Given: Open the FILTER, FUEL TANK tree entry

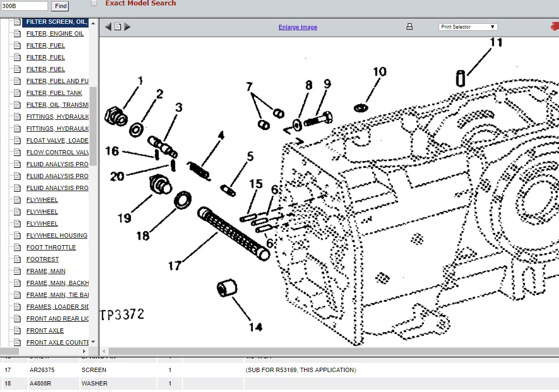Looking at the screenshot, I should click(x=54, y=93).
